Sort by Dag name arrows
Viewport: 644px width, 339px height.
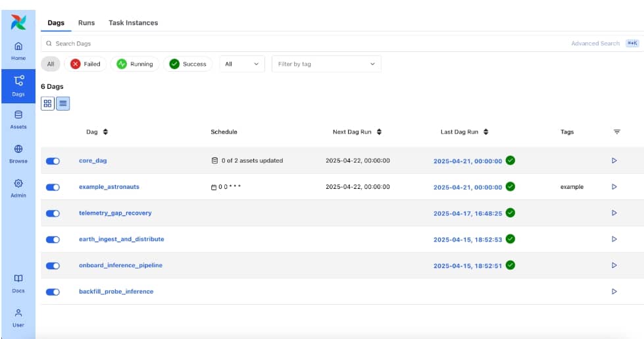tap(105, 132)
